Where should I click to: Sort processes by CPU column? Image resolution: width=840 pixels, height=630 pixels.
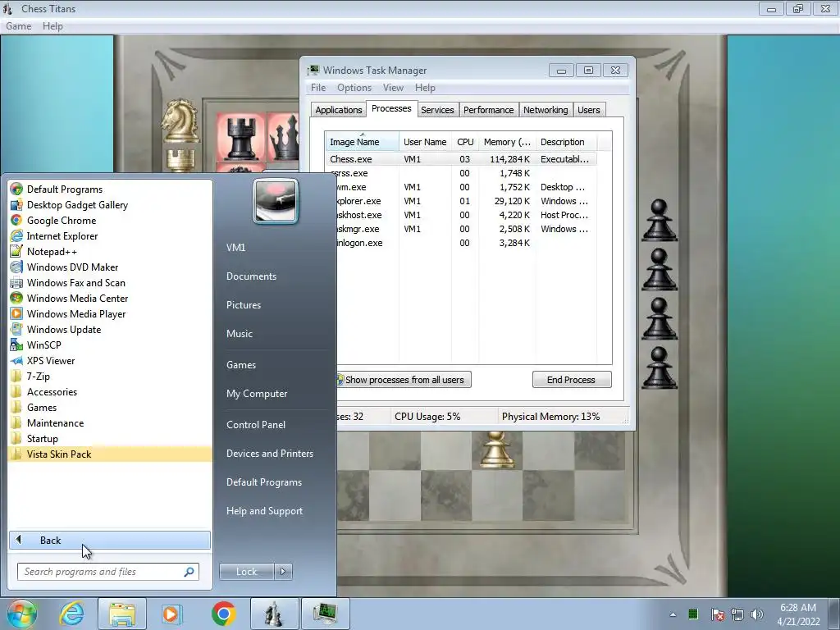465,142
